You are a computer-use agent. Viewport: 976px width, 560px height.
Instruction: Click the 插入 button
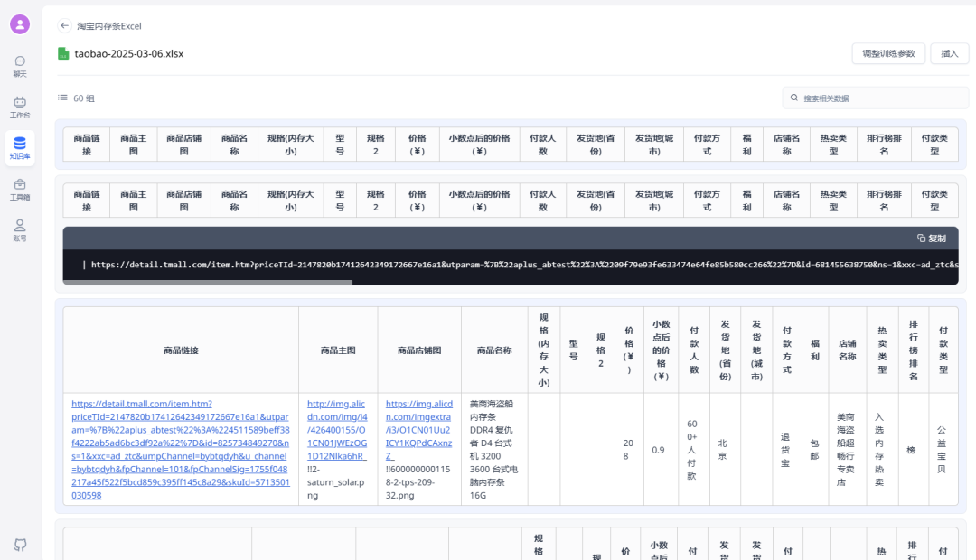click(x=949, y=53)
